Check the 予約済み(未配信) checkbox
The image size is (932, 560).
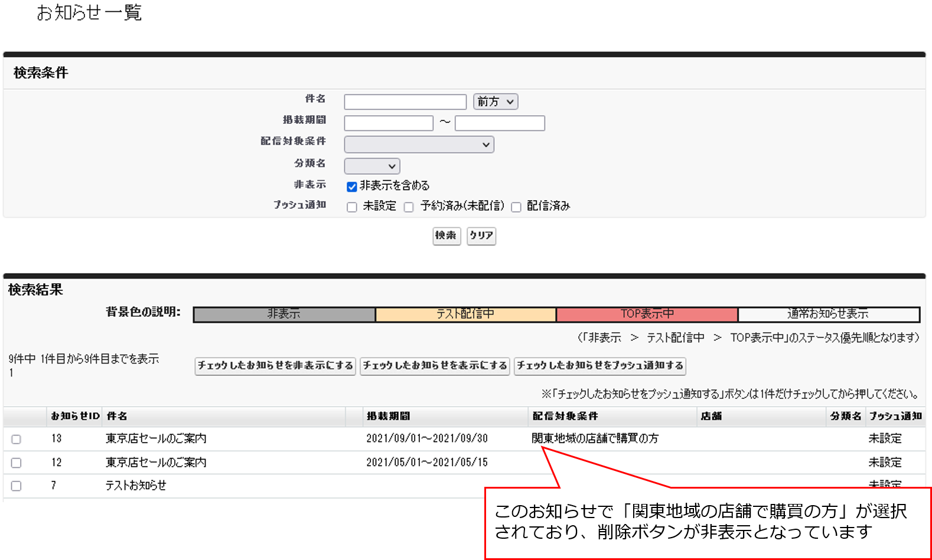(409, 207)
